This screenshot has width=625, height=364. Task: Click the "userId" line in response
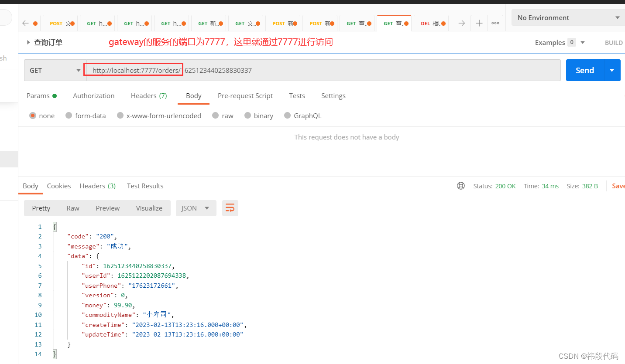pyautogui.click(x=136, y=276)
